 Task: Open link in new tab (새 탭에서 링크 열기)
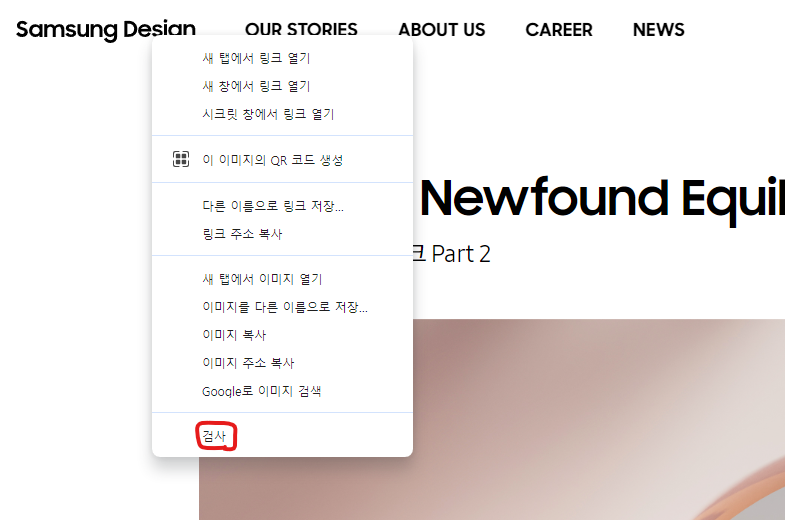pos(282,58)
